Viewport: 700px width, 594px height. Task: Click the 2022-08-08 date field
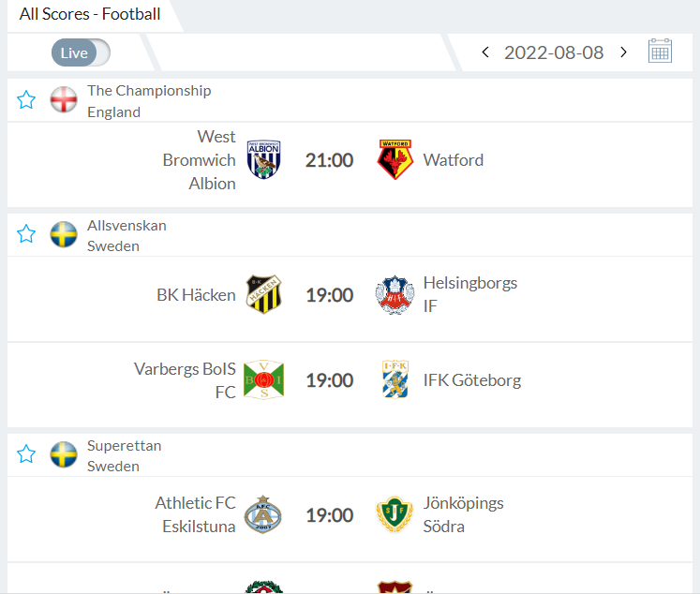pos(554,52)
